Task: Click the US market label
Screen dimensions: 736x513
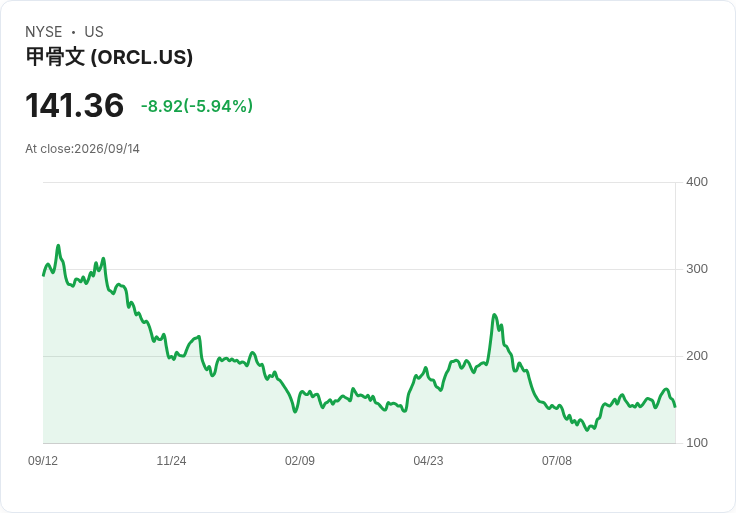Action: pyautogui.click(x=94, y=32)
